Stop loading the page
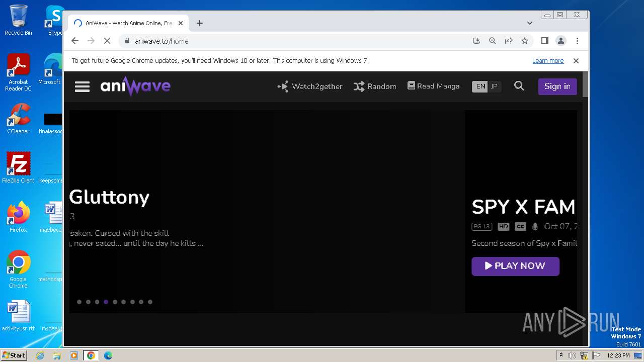This screenshot has width=644, height=362. pos(107,41)
